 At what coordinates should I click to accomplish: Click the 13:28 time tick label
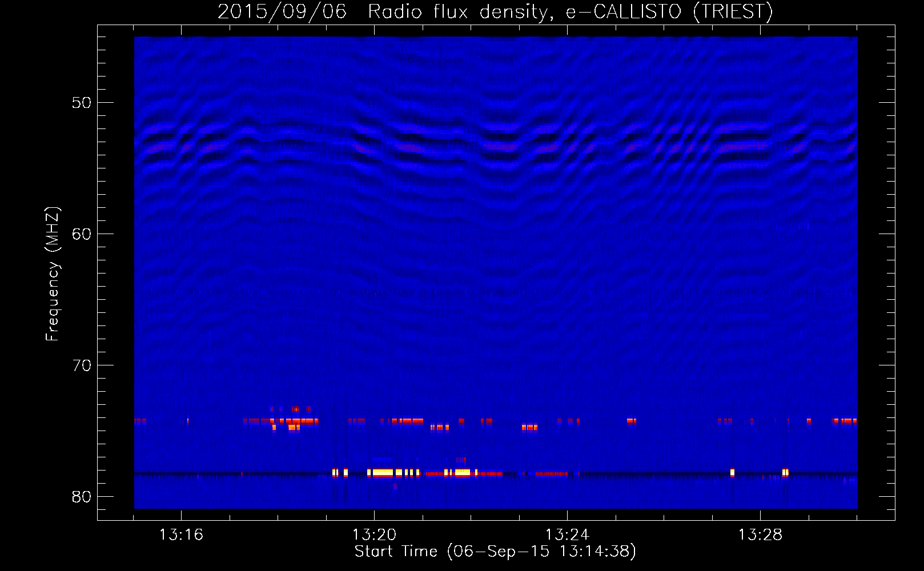tap(760, 535)
